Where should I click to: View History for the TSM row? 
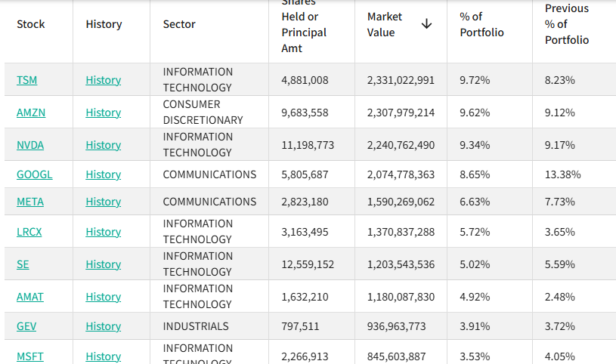[x=104, y=80]
